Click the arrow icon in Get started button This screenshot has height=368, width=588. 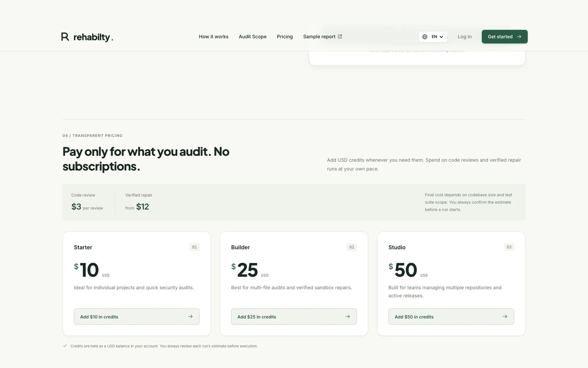[x=519, y=36]
